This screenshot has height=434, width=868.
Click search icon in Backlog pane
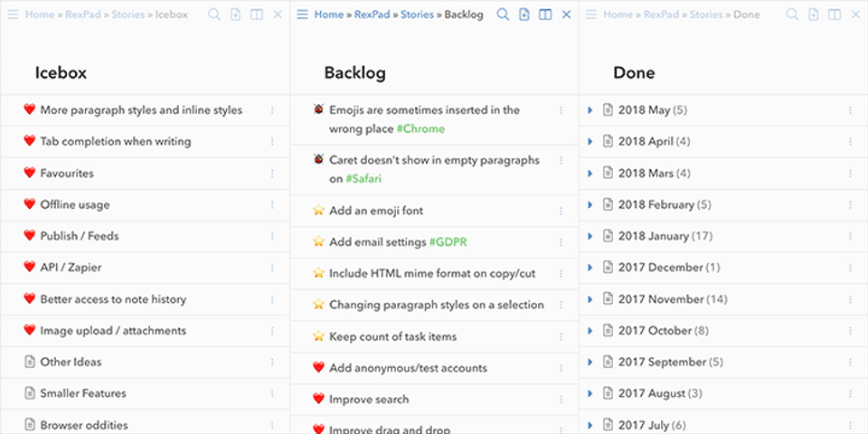click(x=503, y=14)
